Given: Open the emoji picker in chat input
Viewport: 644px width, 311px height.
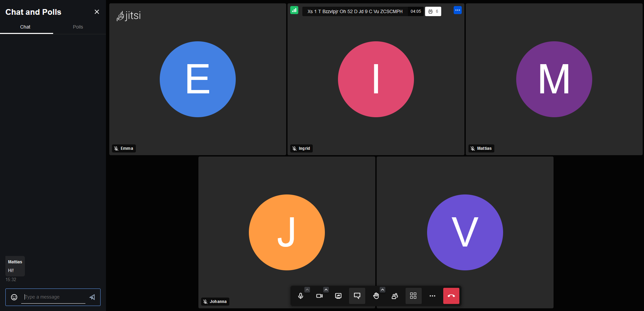Looking at the screenshot, I should pyautogui.click(x=14, y=297).
